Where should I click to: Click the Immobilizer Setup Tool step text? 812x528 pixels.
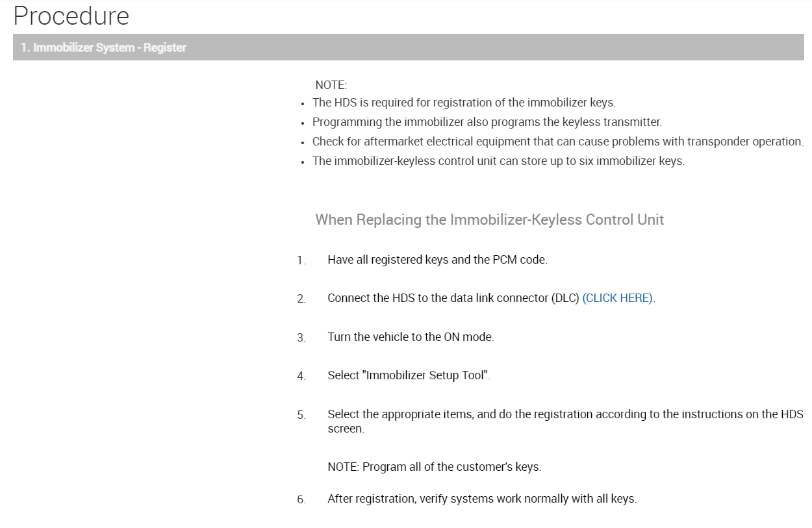pos(409,375)
